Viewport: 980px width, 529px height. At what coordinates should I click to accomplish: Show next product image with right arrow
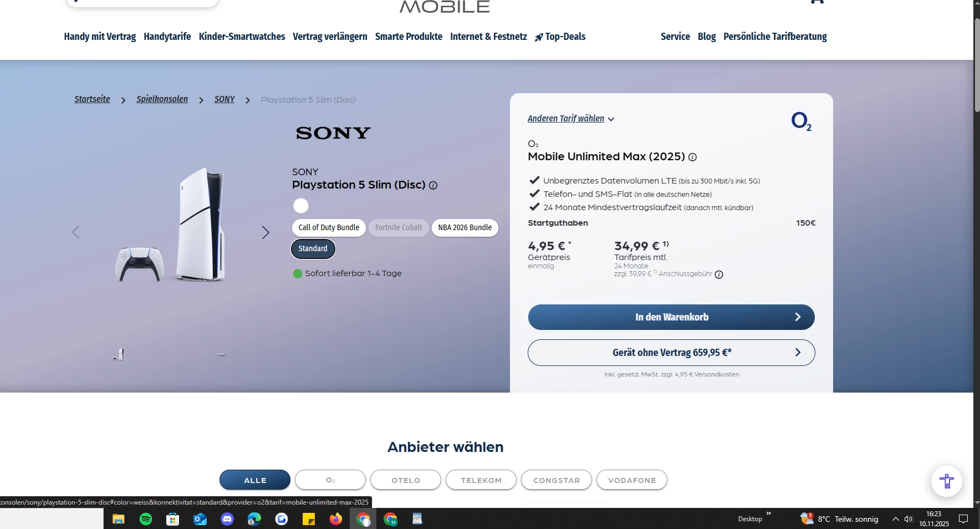coord(266,232)
